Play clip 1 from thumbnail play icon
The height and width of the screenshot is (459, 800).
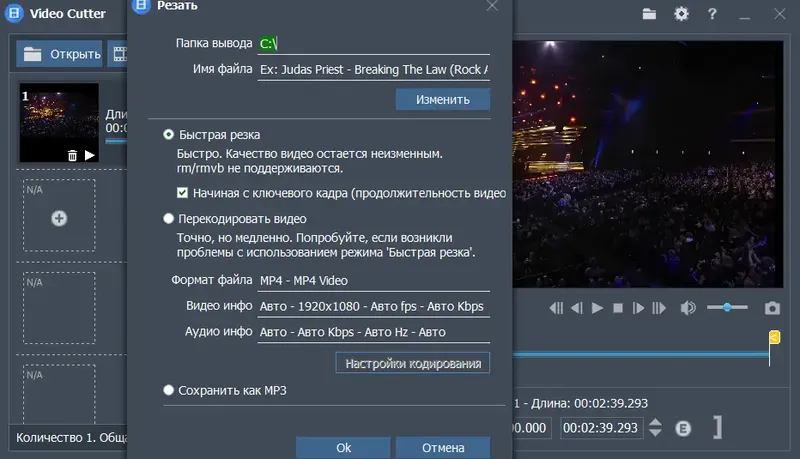pos(90,155)
